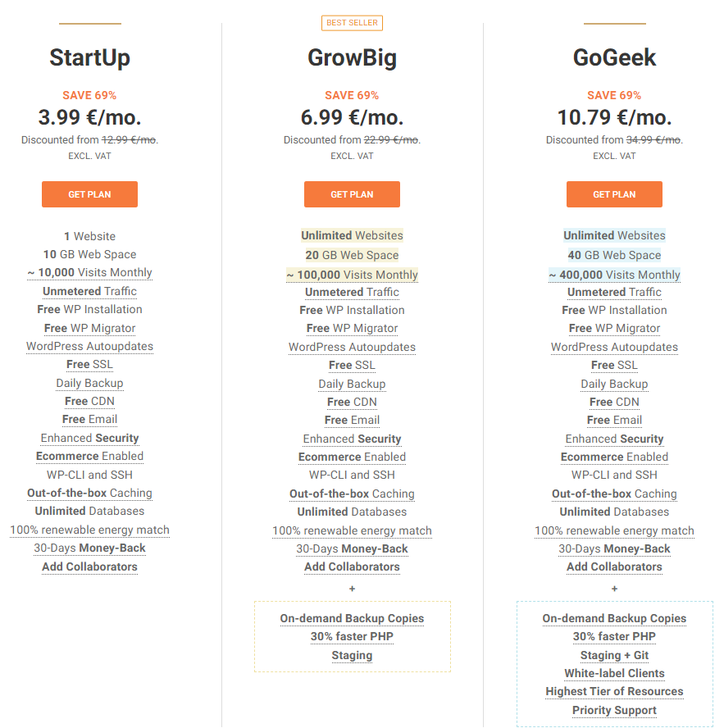This screenshot has height=728, width=724.
Task: Click StartUp's 'Add Collaborators' feature
Action: pyautogui.click(x=89, y=566)
